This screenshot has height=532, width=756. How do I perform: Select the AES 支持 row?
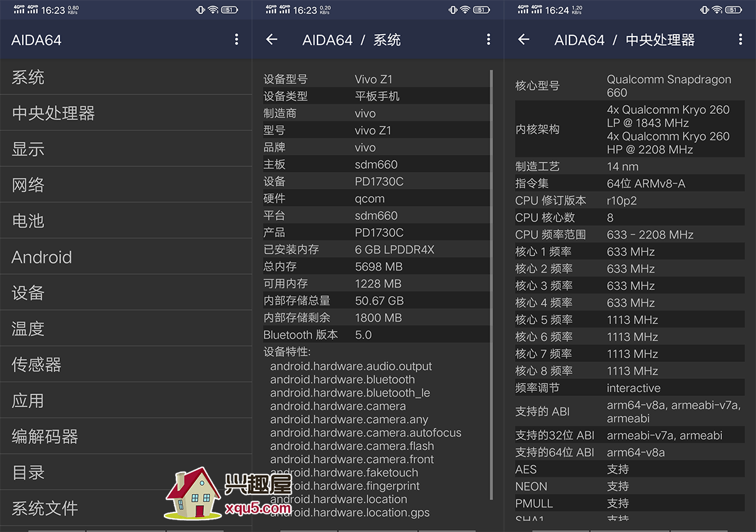tap(630, 469)
